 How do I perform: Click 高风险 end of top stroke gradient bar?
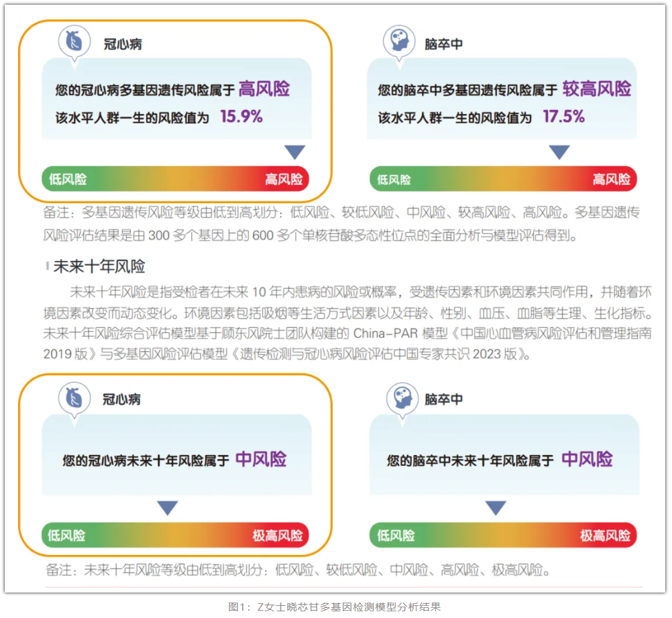click(612, 179)
